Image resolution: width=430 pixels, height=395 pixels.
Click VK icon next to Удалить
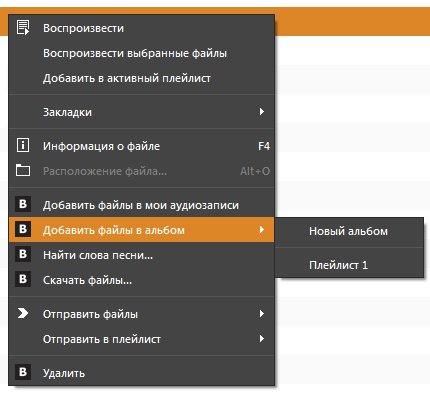pyautogui.click(x=23, y=372)
